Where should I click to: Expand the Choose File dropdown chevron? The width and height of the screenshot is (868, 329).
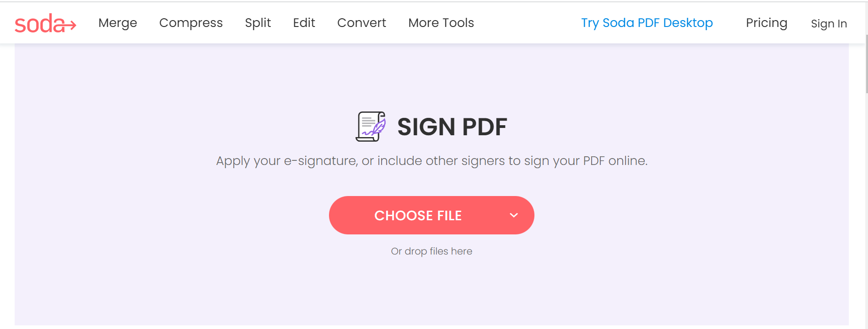[514, 215]
